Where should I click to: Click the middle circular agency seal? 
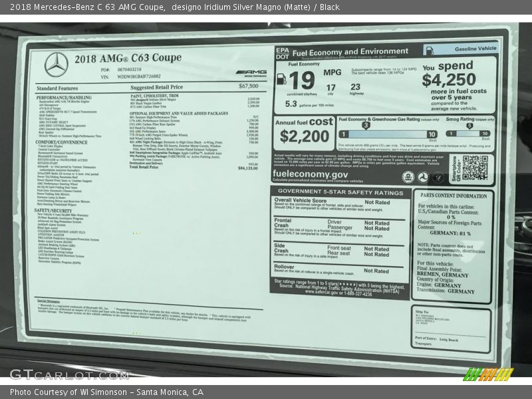[x=423, y=178]
